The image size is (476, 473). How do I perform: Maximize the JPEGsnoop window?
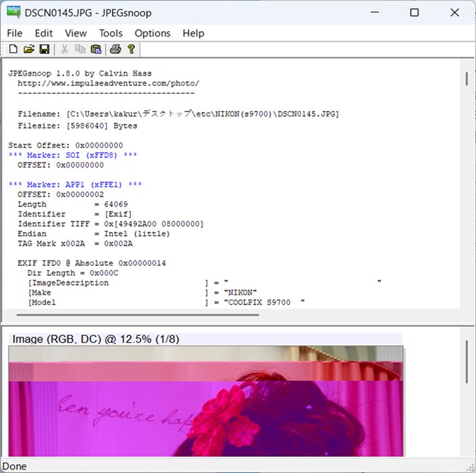[415, 13]
